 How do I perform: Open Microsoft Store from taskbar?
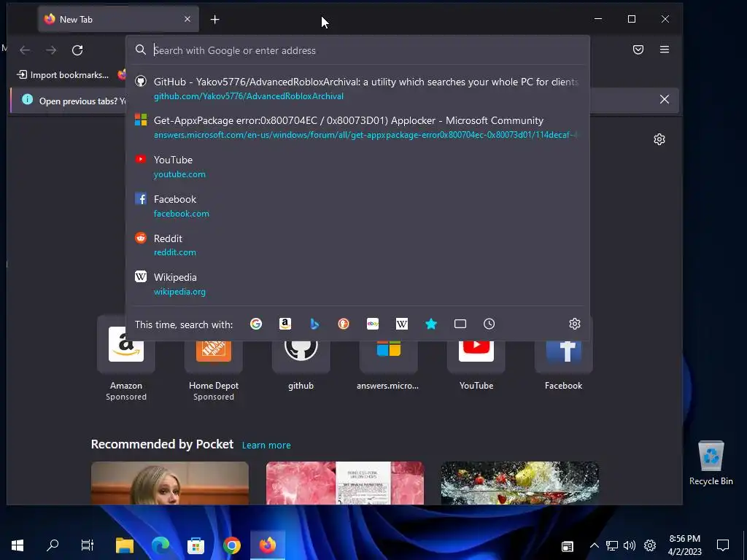click(196, 545)
